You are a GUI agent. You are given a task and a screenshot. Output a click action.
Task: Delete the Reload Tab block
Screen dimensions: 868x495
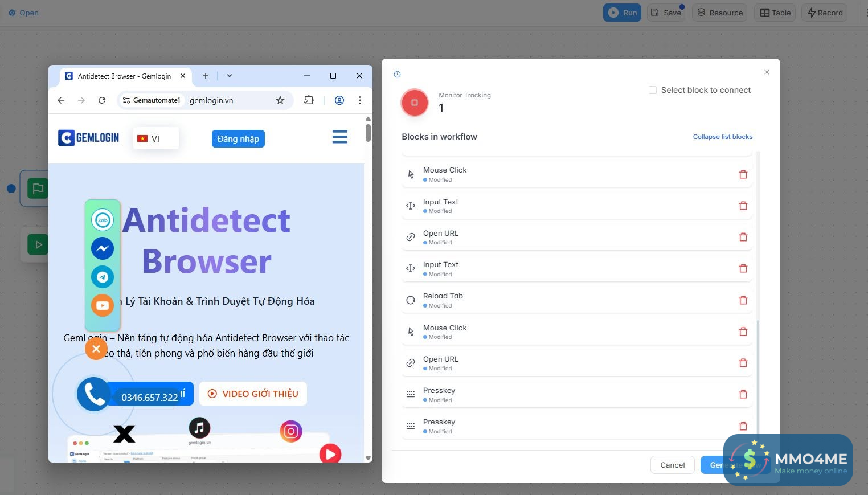[743, 300]
